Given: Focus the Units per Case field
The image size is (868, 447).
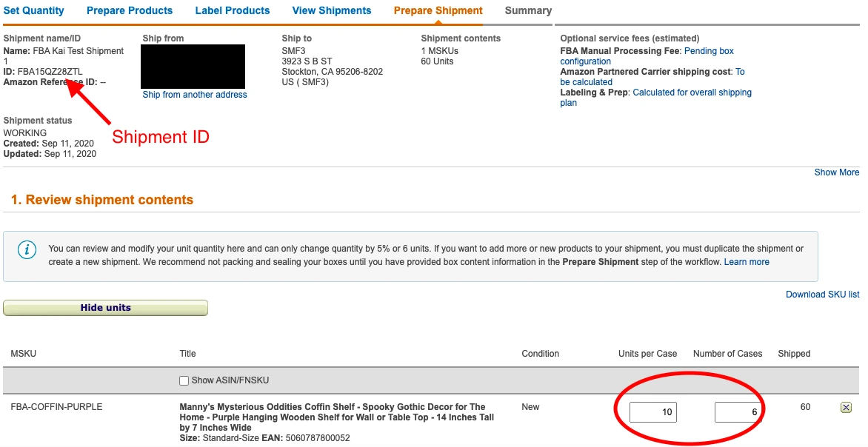Looking at the screenshot, I should click(652, 411).
